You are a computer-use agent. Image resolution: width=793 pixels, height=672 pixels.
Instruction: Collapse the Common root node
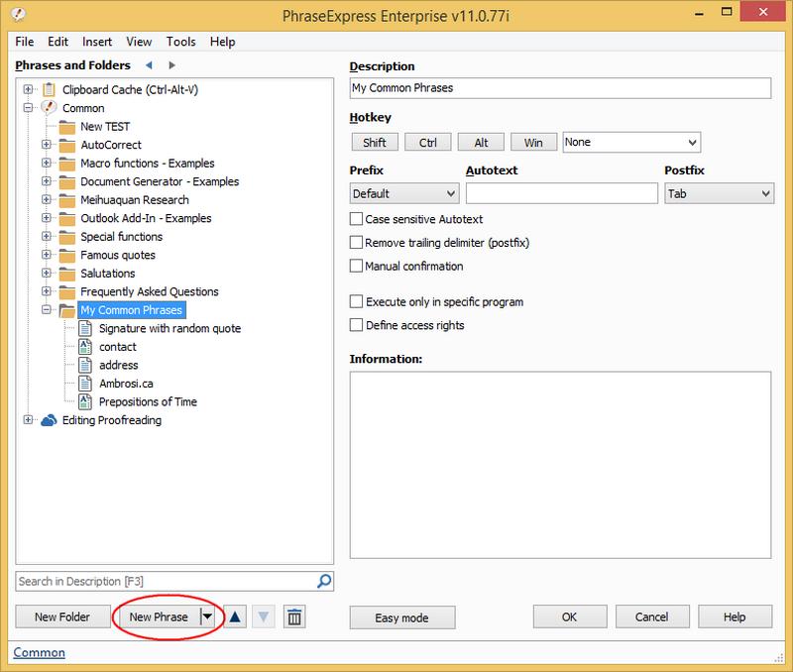(x=28, y=108)
